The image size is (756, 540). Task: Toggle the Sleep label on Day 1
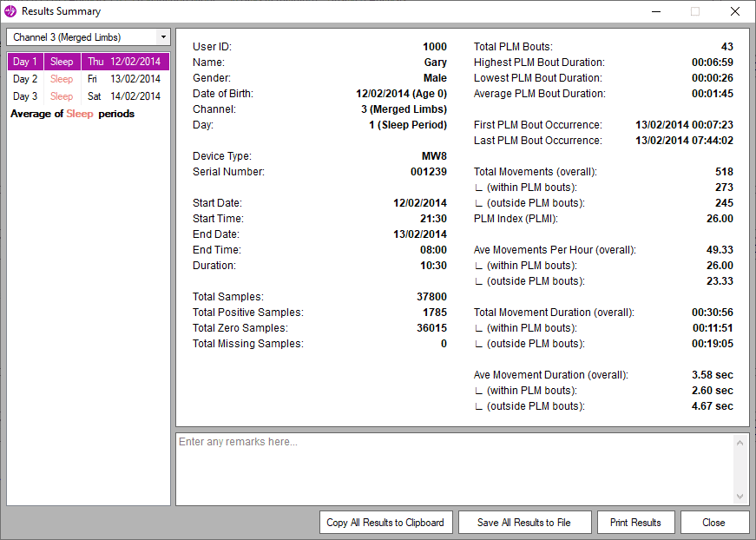[x=62, y=62]
